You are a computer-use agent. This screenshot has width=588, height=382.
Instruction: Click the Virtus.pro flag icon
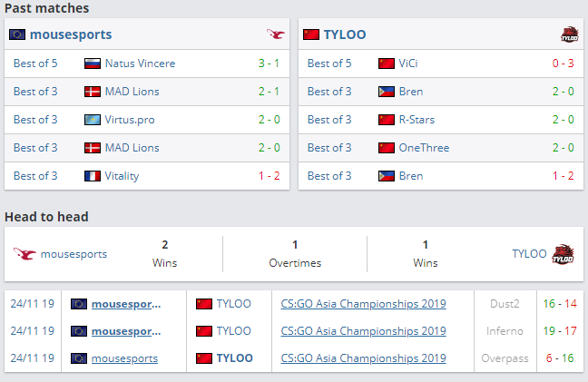click(92, 120)
